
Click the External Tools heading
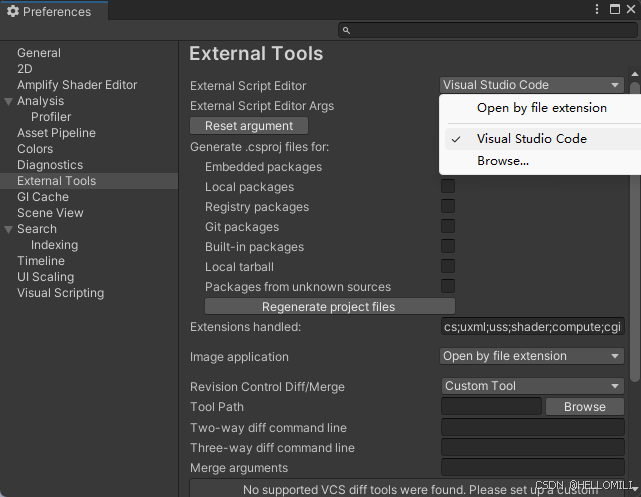coord(256,54)
